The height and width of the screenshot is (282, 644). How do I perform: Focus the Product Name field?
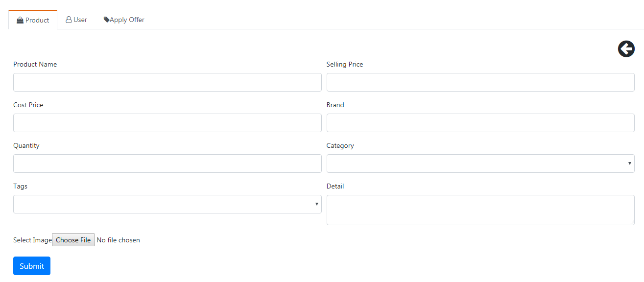[167, 82]
